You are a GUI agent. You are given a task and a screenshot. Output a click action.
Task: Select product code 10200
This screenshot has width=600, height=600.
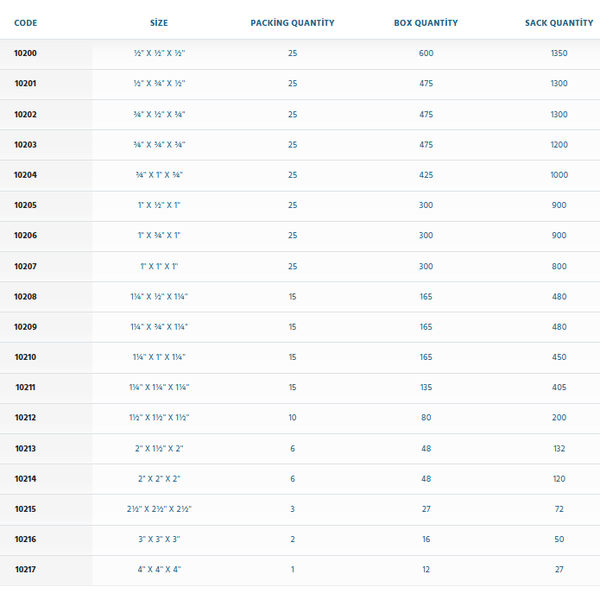[x=26, y=53]
